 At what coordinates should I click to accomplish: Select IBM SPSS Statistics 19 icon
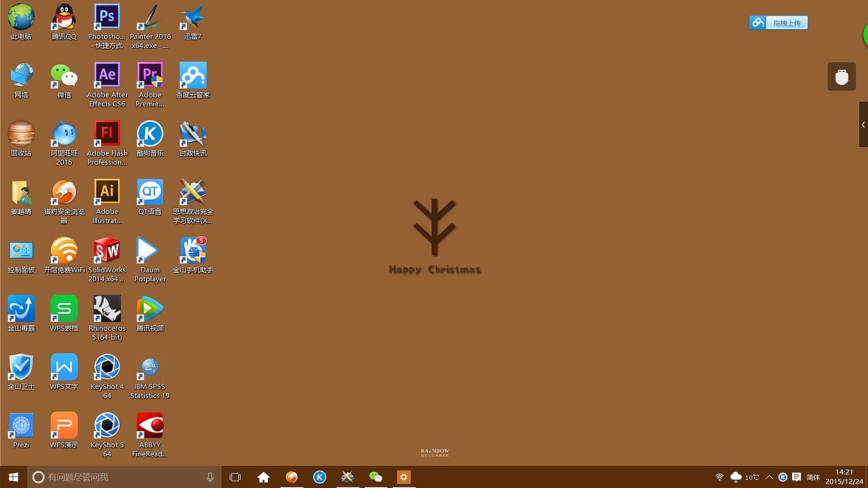point(150,376)
